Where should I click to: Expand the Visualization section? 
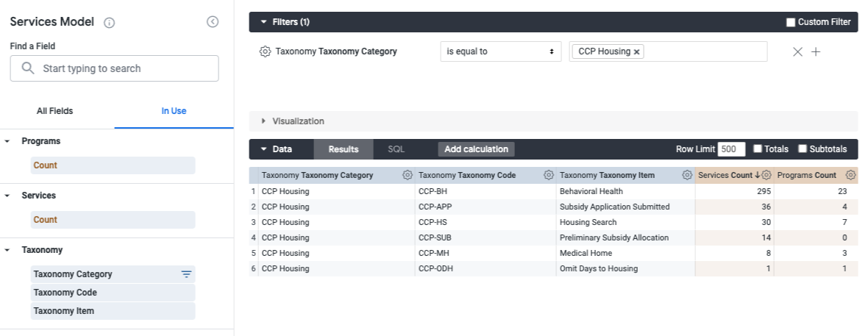263,121
